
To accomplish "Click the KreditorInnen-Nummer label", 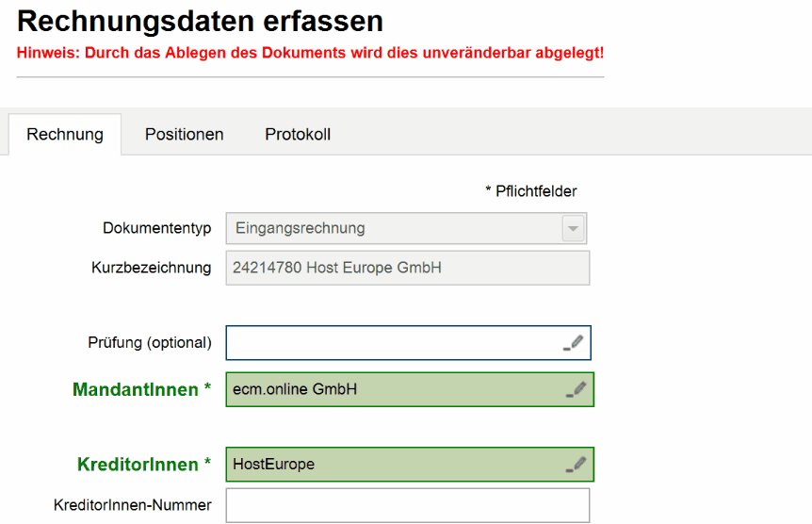I will click(132, 505).
